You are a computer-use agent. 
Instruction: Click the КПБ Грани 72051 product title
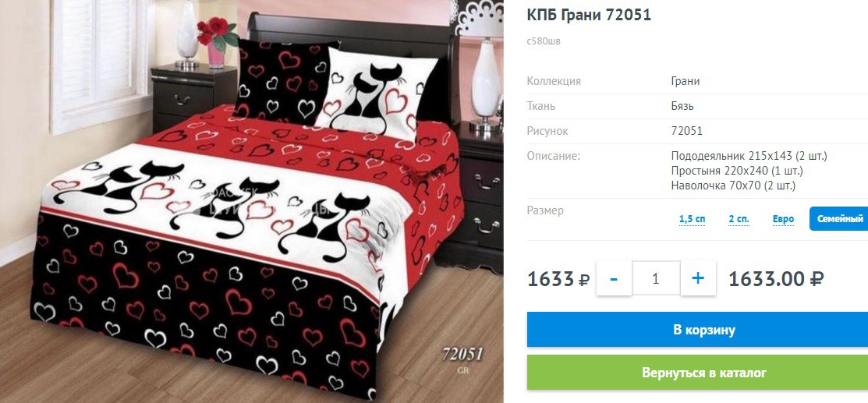click(589, 15)
